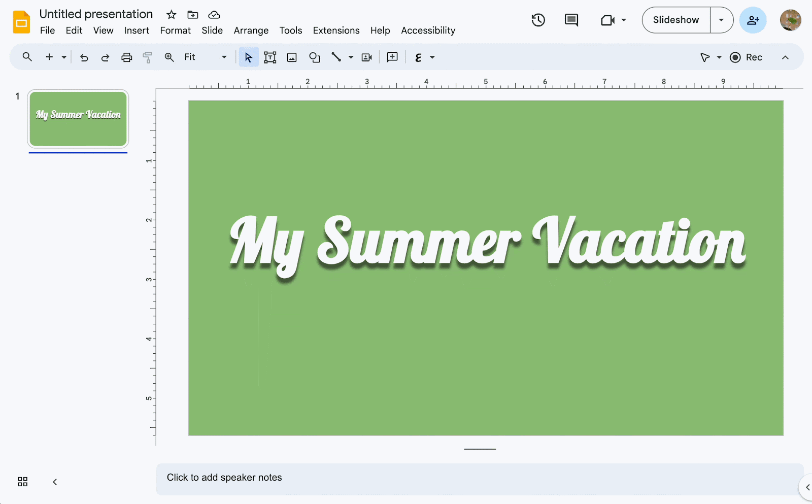This screenshot has width=812, height=504.
Task: Show all comments icon
Action: [x=571, y=20]
